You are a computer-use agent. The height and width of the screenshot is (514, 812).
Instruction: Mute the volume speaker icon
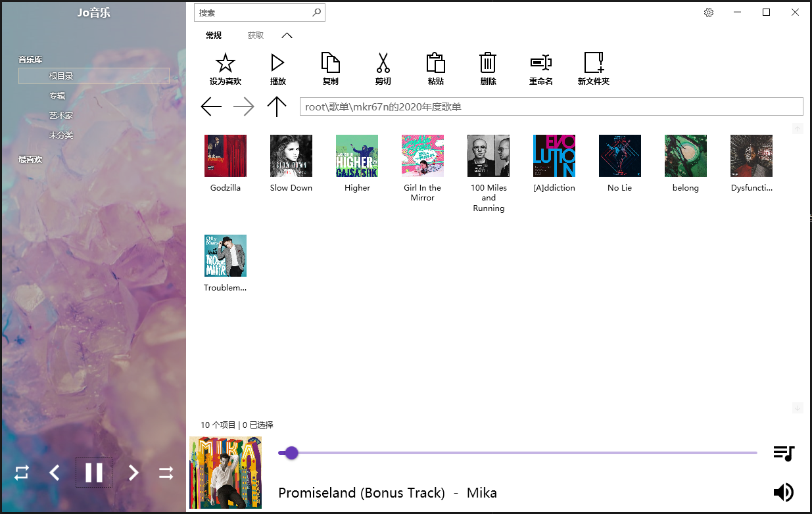(x=783, y=492)
